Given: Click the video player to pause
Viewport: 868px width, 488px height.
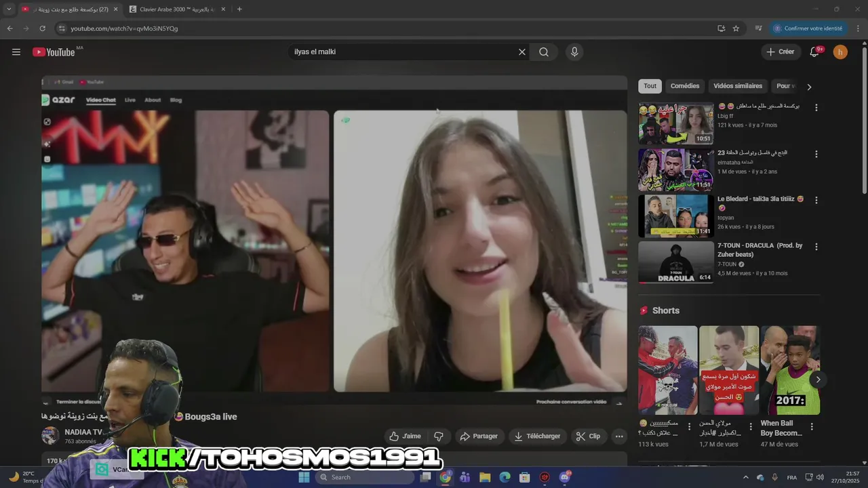Looking at the screenshot, I should [x=334, y=240].
